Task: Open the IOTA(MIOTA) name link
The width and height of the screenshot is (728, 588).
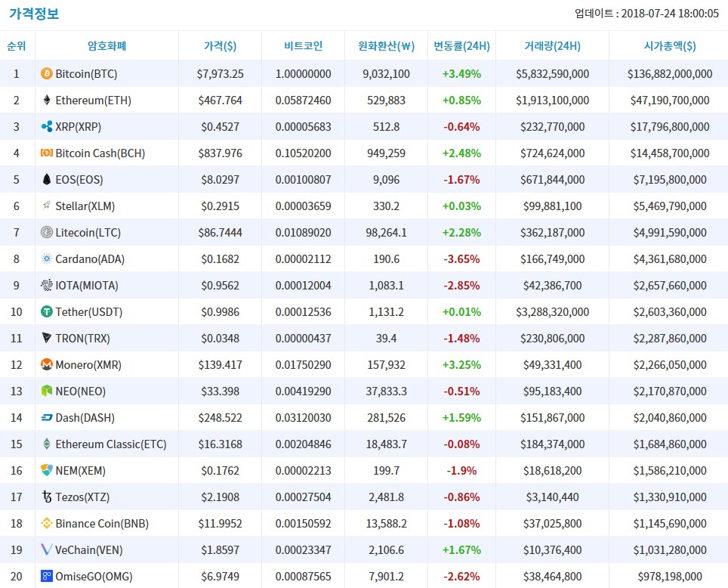Action: pos(87,286)
